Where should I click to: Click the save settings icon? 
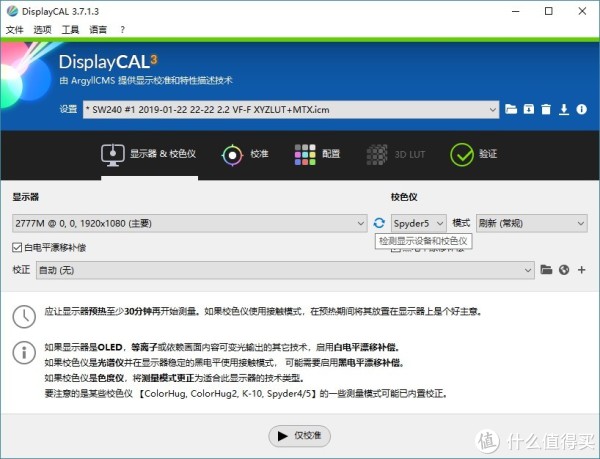(528, 109)
